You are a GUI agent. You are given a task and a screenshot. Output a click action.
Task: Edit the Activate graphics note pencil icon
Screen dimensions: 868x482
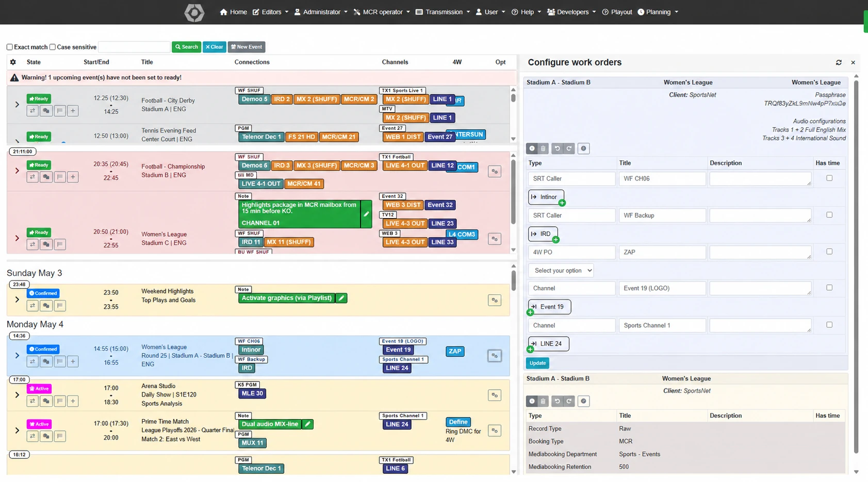click(341, 298)
